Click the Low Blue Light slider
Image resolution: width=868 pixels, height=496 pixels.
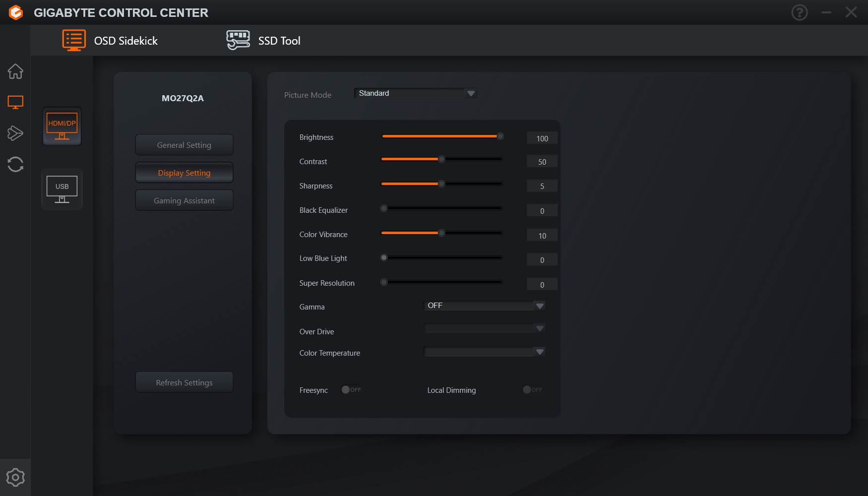point(442,257)
